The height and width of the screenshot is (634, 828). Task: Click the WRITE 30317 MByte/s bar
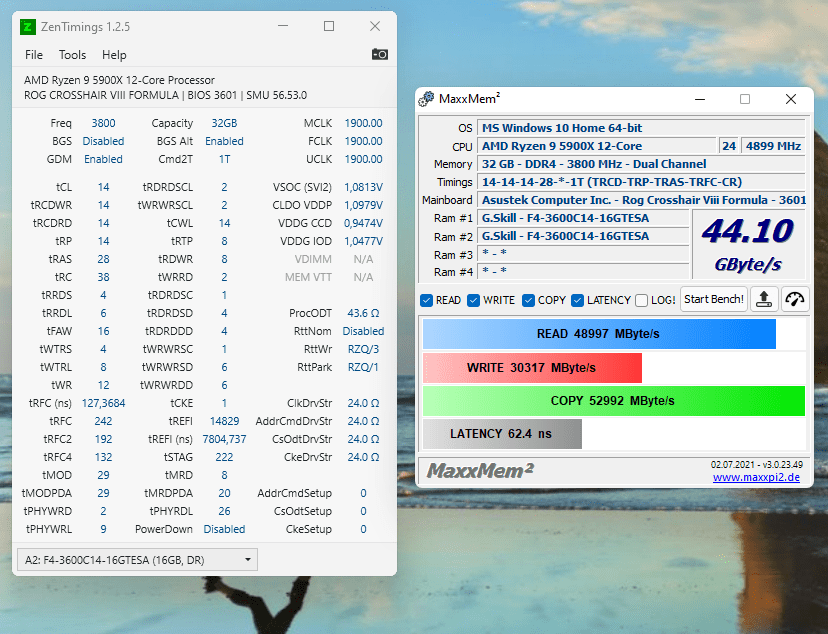(x=532, y=367)
